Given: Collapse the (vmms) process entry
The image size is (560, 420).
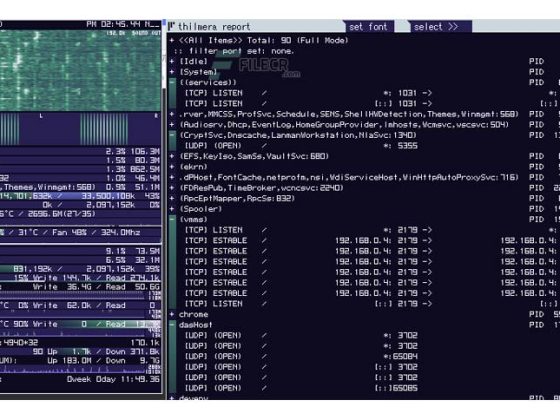Looking at the screenshot, I should click(172, 219).
